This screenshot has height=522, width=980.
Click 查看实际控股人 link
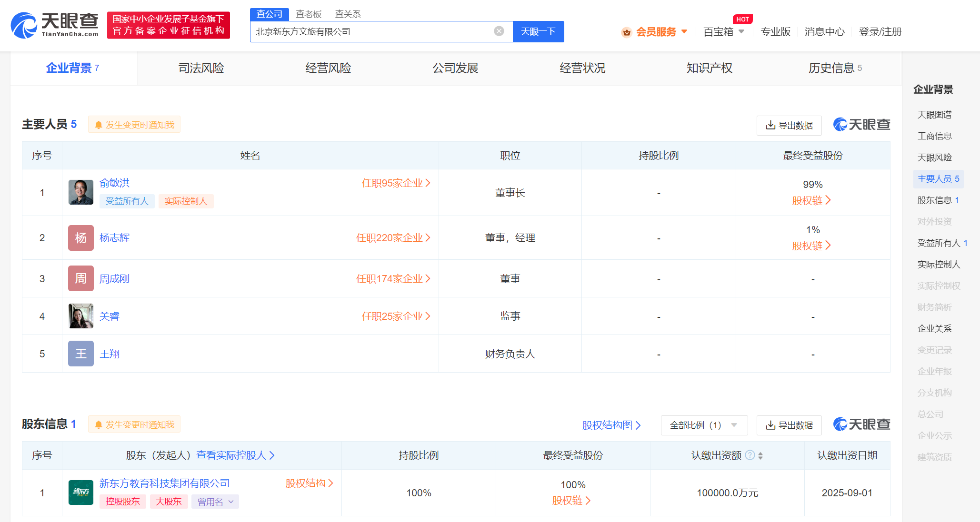[x=236, y=455]
